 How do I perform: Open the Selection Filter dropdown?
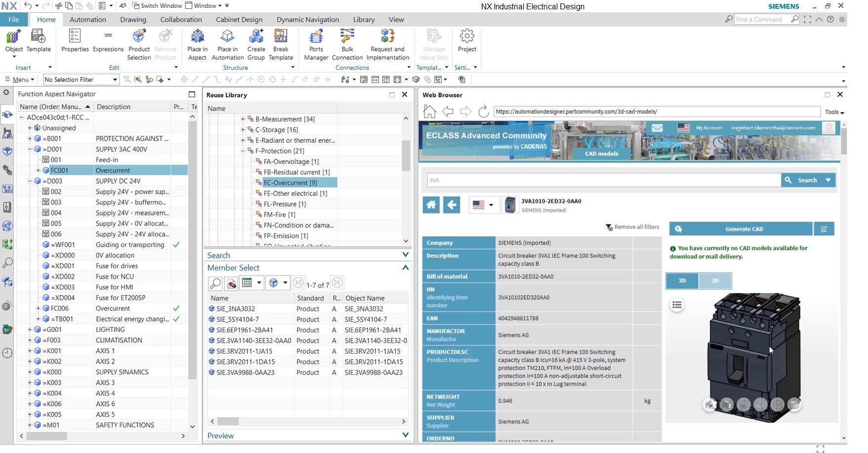pyautogui.click(x=81, y=80)
